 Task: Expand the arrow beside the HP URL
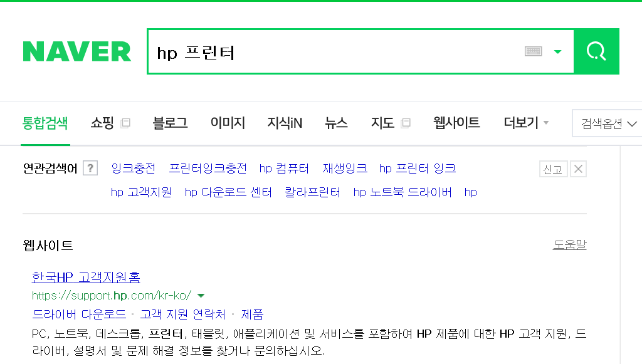click(x=201, y=296)
